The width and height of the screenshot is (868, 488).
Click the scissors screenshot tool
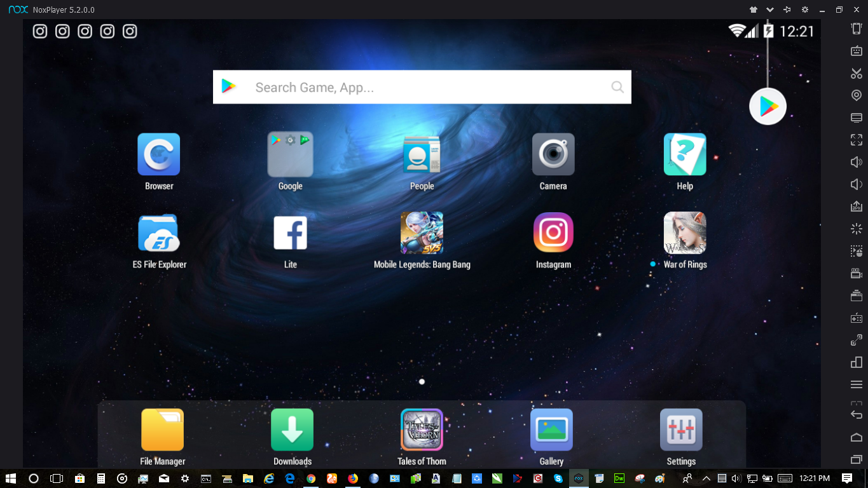[x=857, y=73]
